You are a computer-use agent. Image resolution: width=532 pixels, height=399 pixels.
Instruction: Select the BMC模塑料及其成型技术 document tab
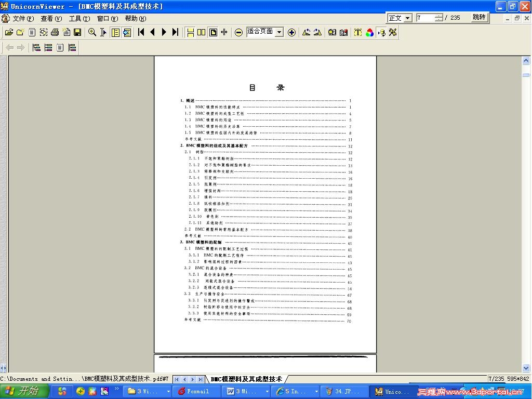click(x=246, y=379)
